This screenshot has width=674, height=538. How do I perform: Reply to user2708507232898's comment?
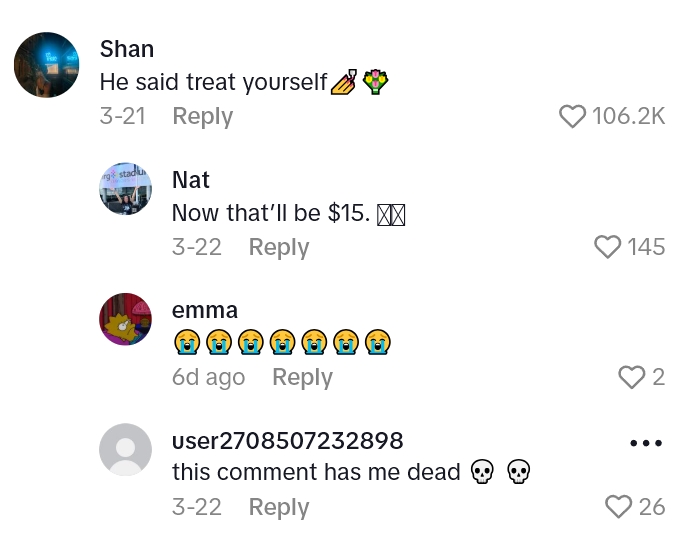[x=278, y=507]
